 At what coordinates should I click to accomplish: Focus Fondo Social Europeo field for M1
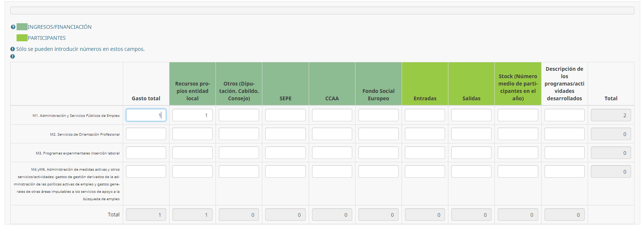point(378,115)
